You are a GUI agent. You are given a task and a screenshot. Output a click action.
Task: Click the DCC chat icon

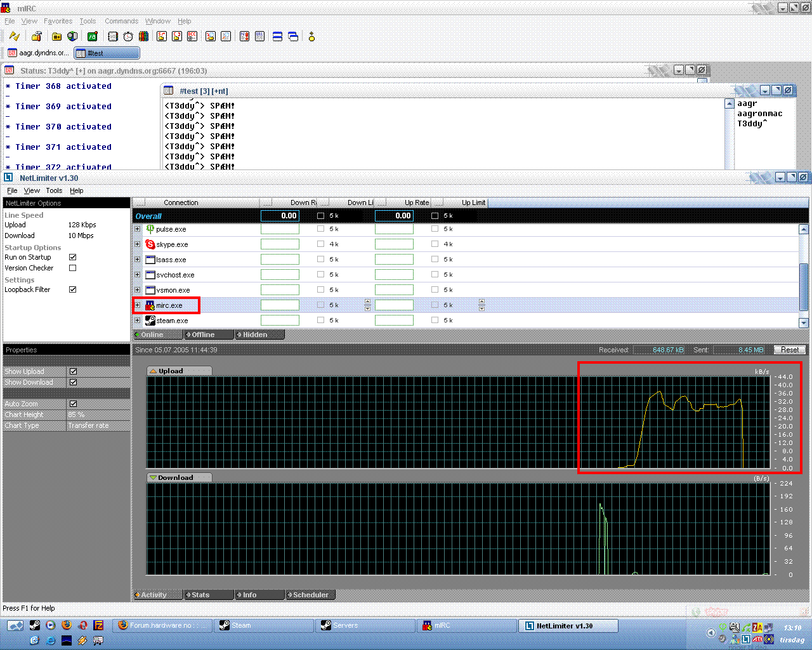tap(177, 36)
